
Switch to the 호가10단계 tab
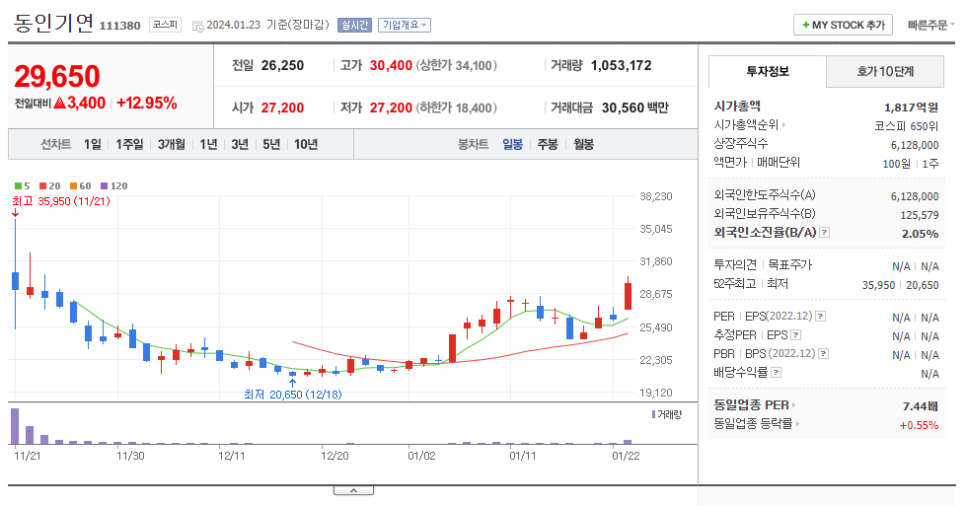tap(885, 71)
